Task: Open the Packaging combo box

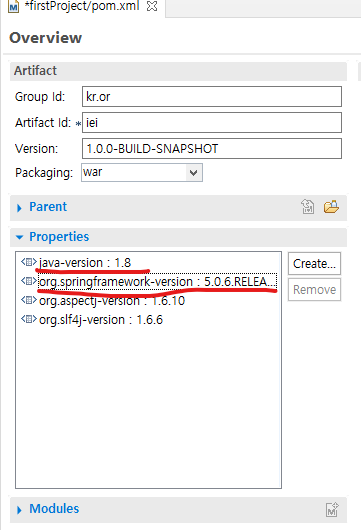Action: [142, 172]
